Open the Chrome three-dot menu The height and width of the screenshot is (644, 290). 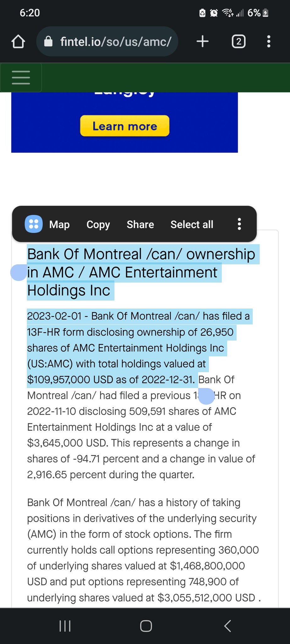click(268, 42)
